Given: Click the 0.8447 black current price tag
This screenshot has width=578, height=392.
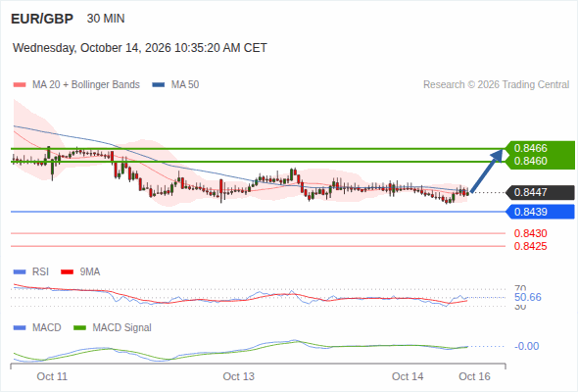Looking at the screenshot, I should [x=541, y=192].
